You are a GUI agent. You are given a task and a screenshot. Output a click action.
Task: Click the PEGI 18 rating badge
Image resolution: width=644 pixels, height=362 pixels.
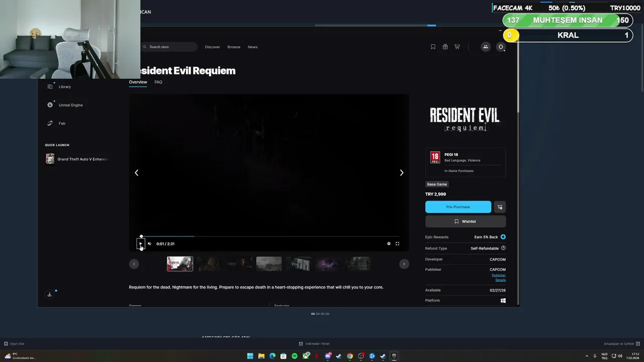435,157
